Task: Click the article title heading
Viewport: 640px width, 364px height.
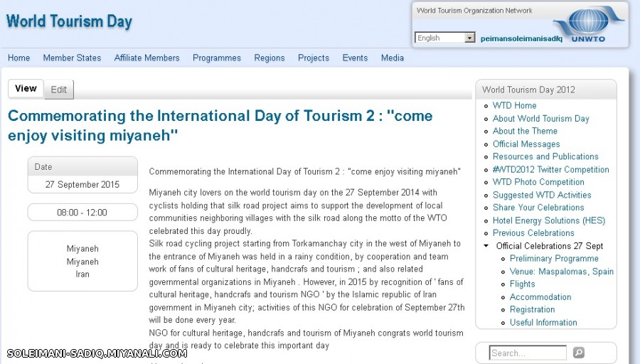Action: pyautogui.click(x=220, y=125)
